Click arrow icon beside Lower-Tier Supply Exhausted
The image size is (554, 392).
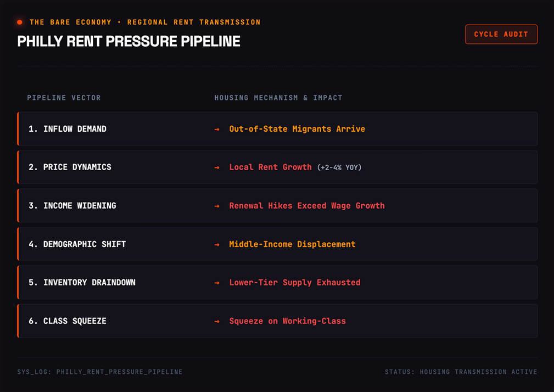(x=217, y=283)
